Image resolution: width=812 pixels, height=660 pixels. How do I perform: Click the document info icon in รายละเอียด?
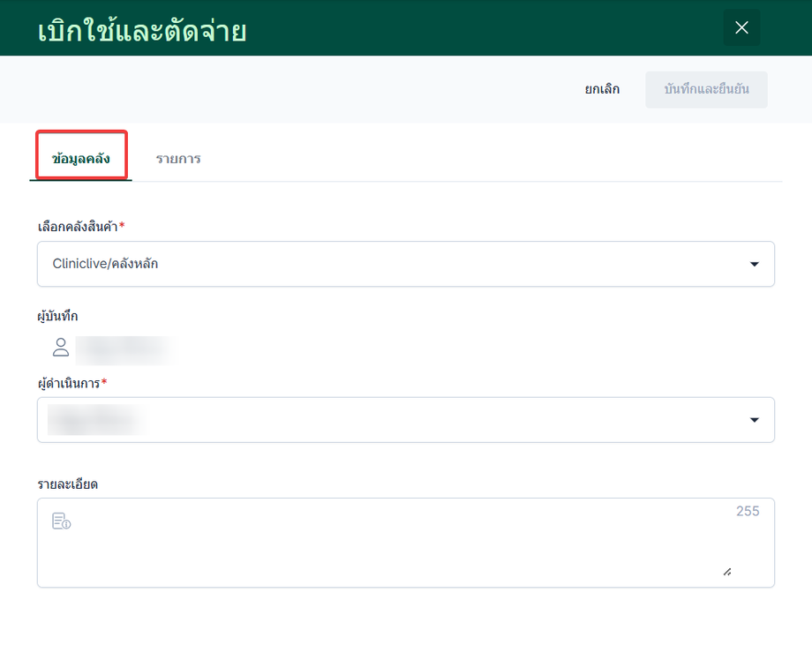(x=61, y=521)
